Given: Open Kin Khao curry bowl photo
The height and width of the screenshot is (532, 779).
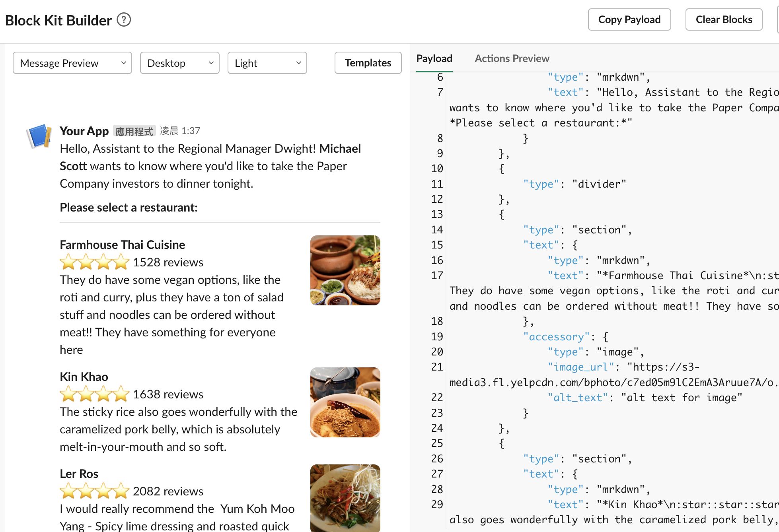Looking at the screenshot, I should pyautogui.click(x=345, y=402).
